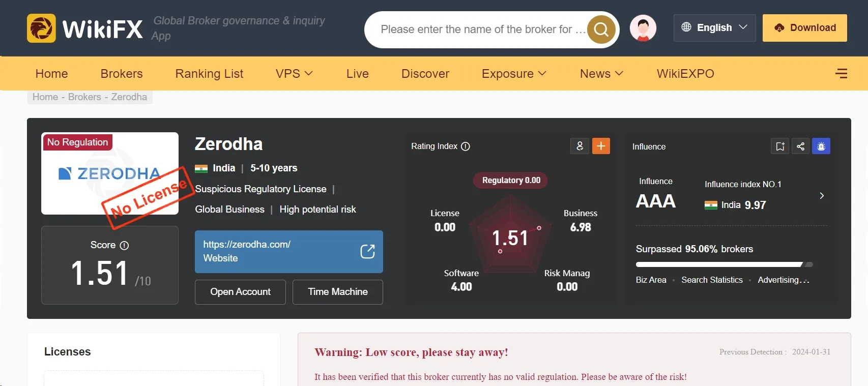This screenshot has height=386, width=868.
Task: Click the external link icon beside Website
Action: (x=367, y=251)
